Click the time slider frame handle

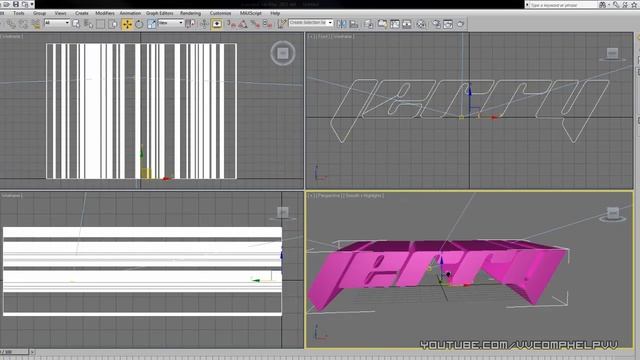point(14,351)
